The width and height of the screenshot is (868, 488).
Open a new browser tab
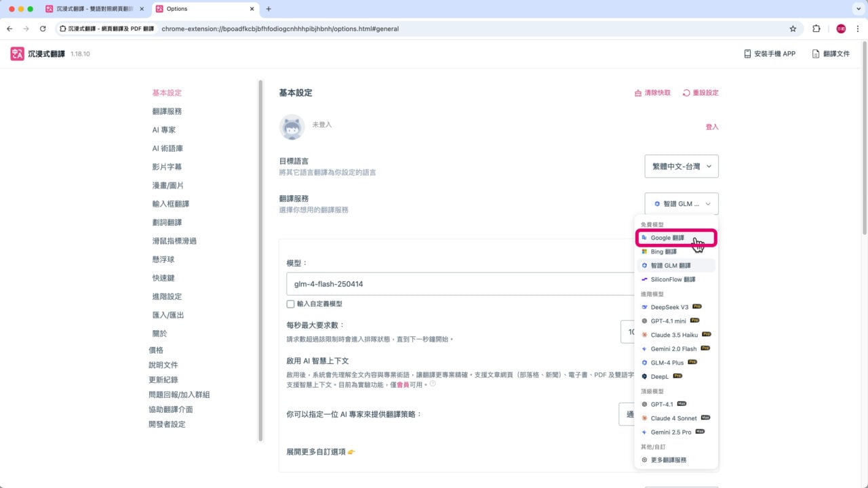click(269, 9)
